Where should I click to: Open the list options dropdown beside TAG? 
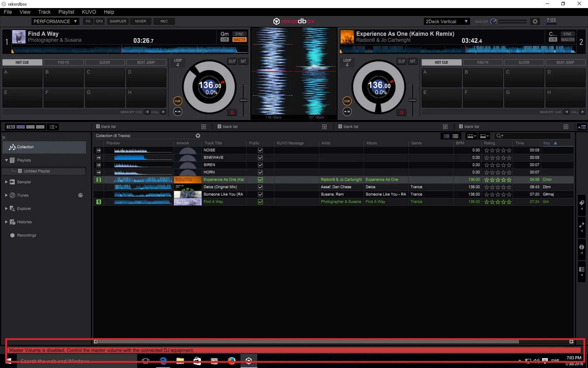(x=53, y=127)
